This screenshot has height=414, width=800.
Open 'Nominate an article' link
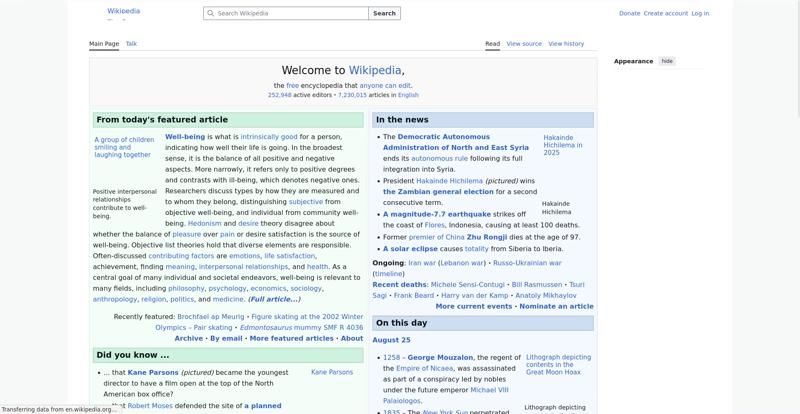click(557, 307)
